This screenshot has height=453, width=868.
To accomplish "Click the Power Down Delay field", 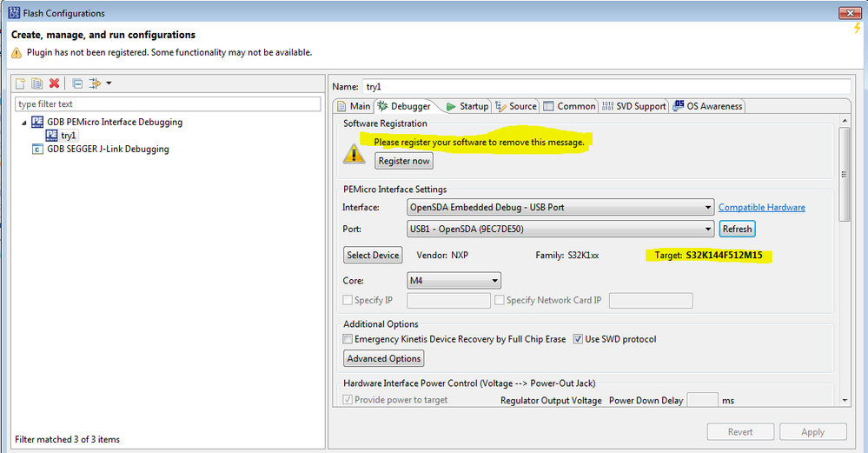I will (703, 400).
